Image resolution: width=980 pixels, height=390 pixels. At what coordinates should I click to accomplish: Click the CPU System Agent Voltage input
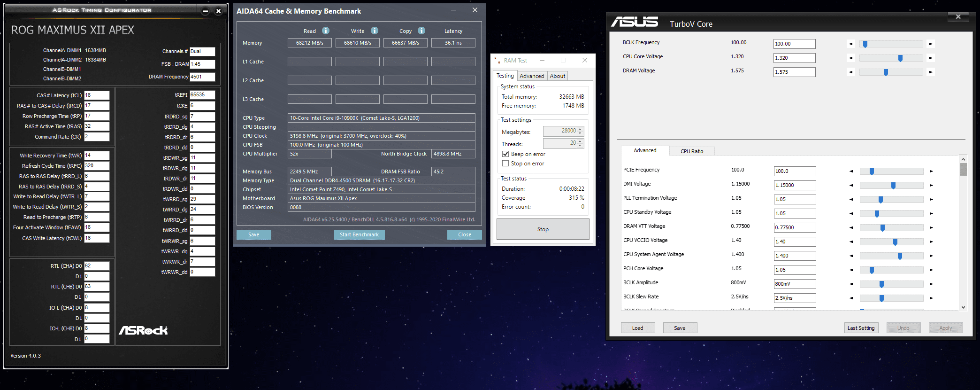(x=795, y=256)
